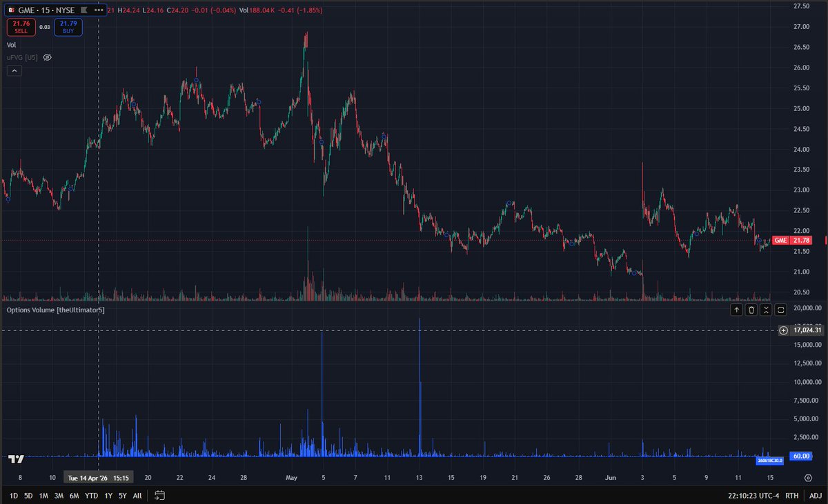This screenshot has height=504, width=828.
Task: Open the flag symbol icon beside NYSE
Action: coord(84,10)
